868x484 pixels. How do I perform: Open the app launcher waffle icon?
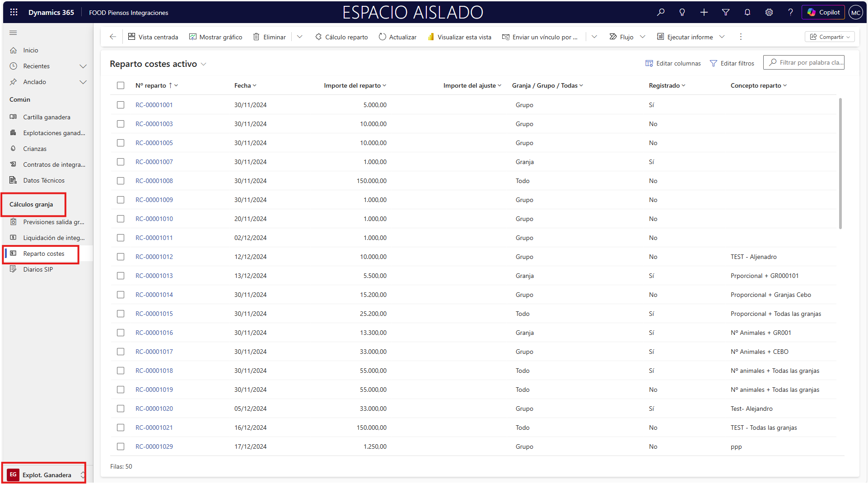click(14, 12)
